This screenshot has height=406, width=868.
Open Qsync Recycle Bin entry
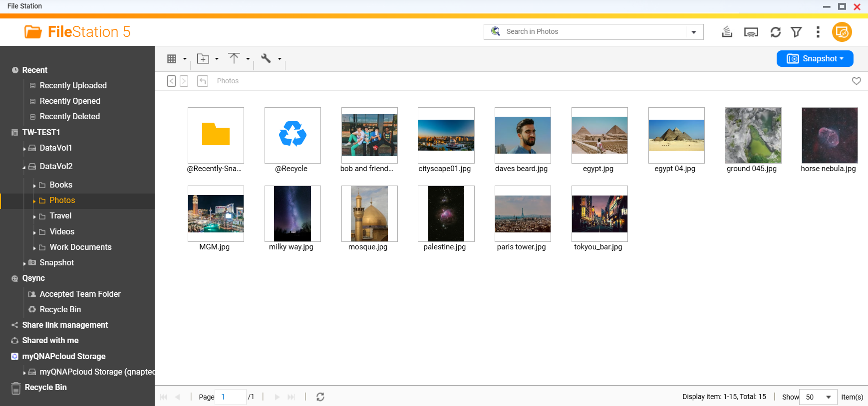(x=60, y=309)
